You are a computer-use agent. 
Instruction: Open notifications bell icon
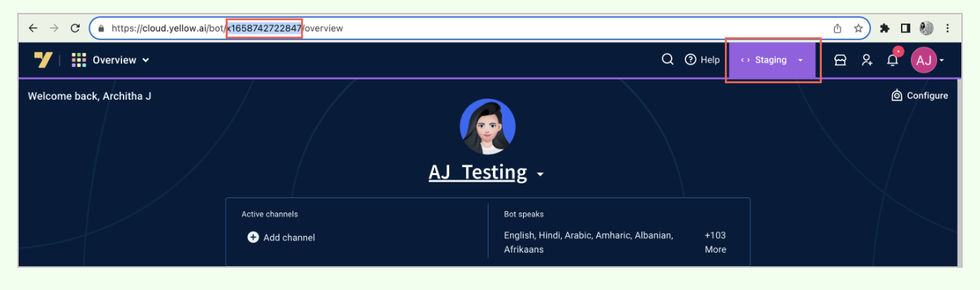892,60
